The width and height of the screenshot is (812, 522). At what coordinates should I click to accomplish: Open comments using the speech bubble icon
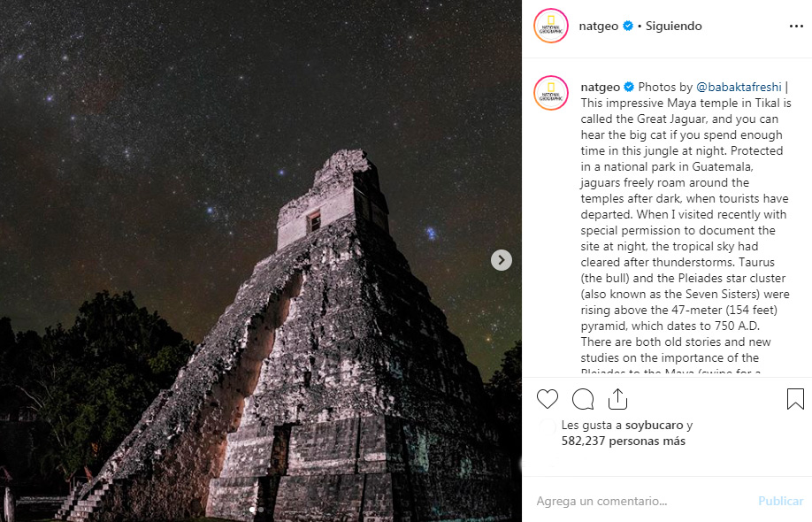pos(582,399)
